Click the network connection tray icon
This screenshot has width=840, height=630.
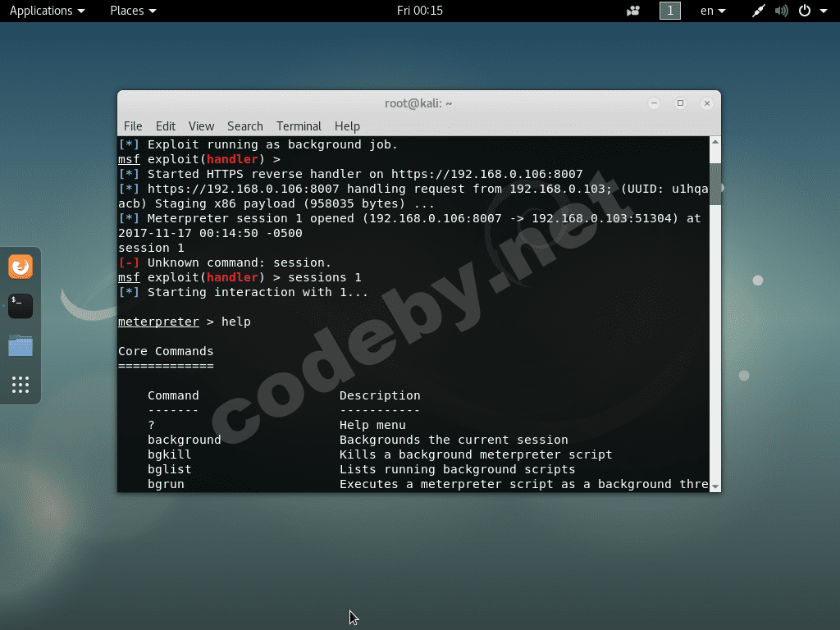tap(758, 11)
